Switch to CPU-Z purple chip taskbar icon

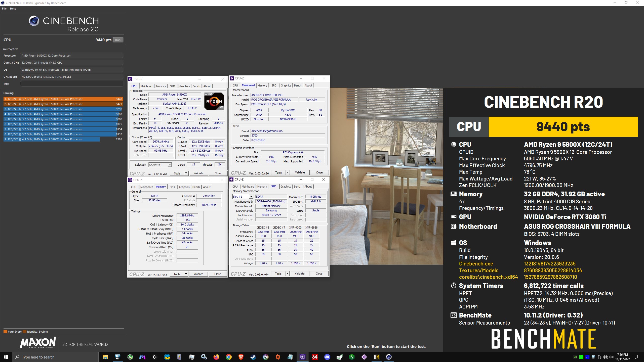pos(302,357)
